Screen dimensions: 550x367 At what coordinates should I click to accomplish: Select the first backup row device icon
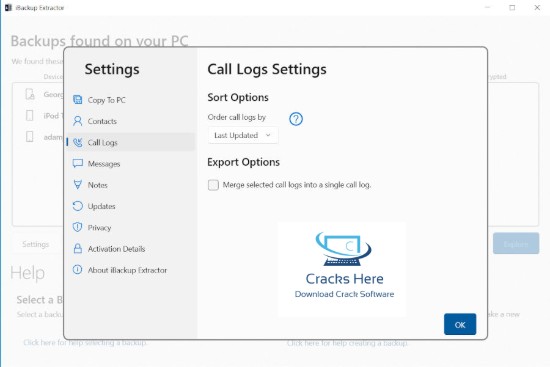pyautogui.click(x=30, y=94)
